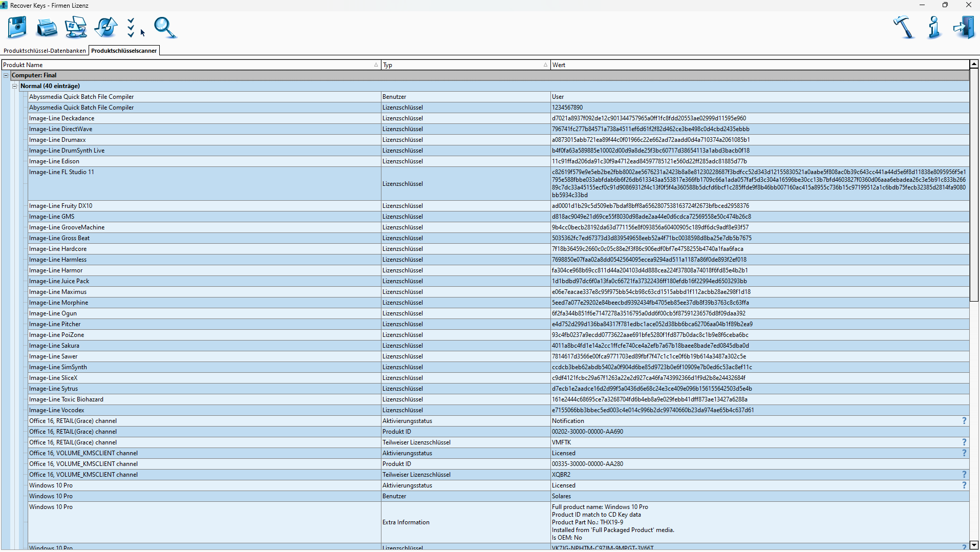Select Image-Line Harmor row

[x=499, y=270]
